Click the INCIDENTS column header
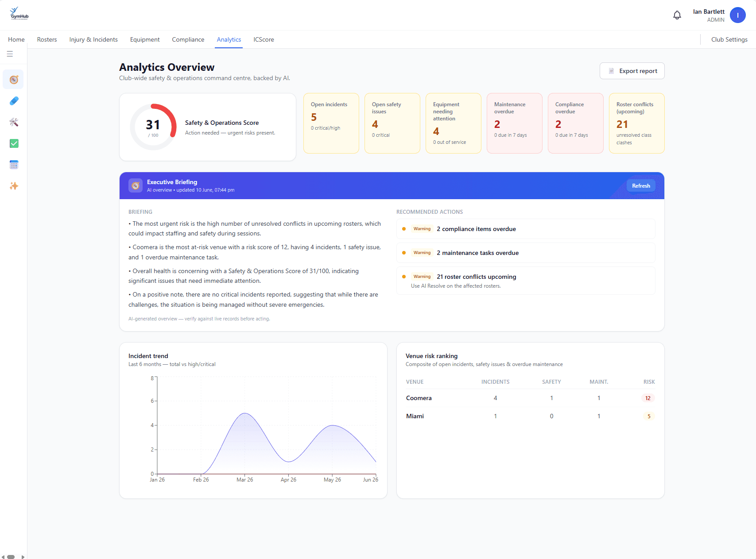 click(495, 382)
